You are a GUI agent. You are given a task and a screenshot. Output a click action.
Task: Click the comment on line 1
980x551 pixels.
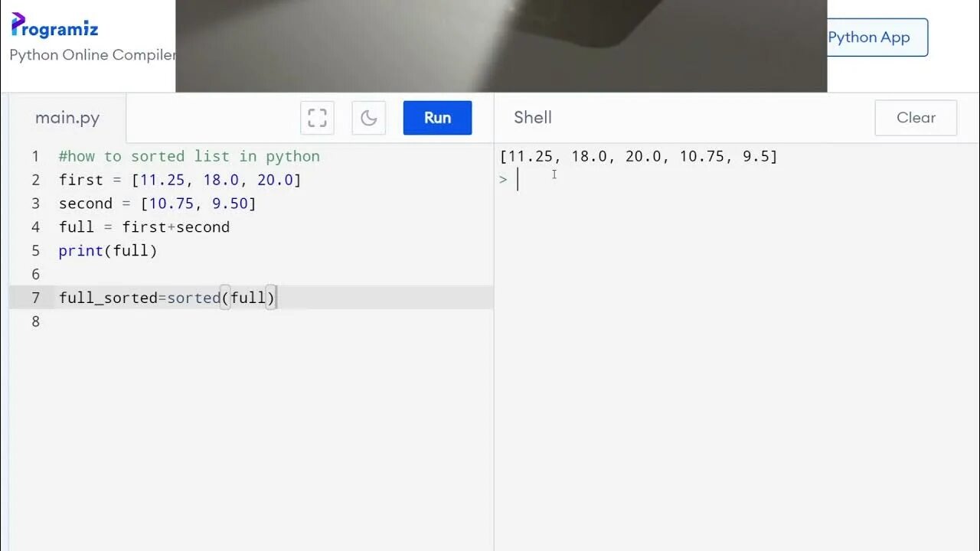point(189,156)
